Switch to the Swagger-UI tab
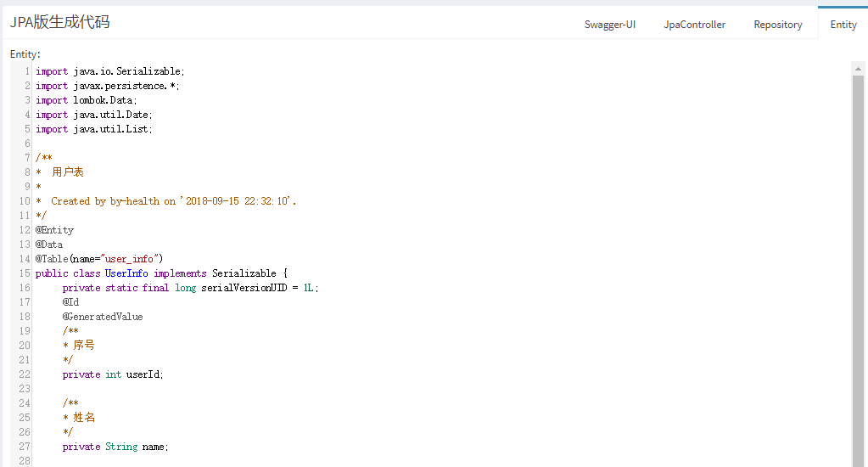Viewport: 868px width, 467px height. pyautogui.click(x=609, y=25)
